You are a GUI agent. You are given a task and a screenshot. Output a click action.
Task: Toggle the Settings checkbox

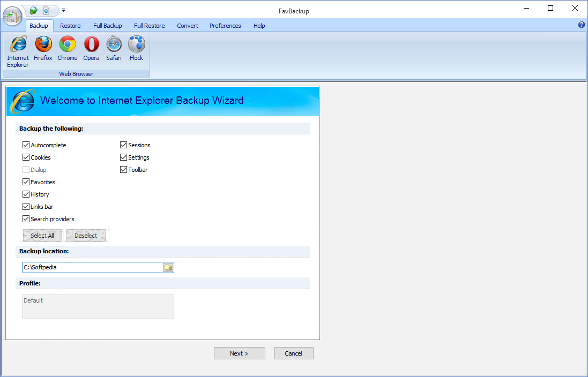pyautogui.click(x=123, y=157)
